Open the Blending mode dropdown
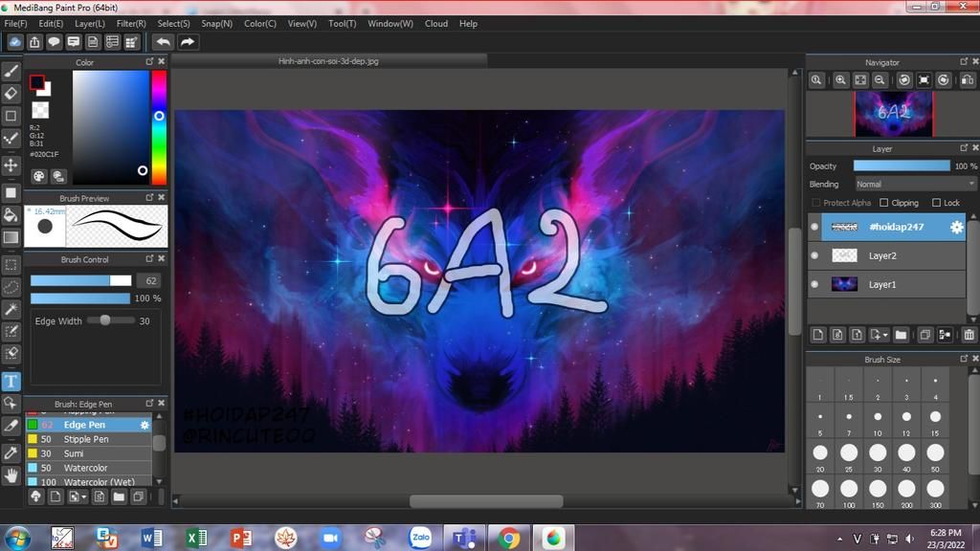This screenshot has height=551, width=980. click(916, 185)
